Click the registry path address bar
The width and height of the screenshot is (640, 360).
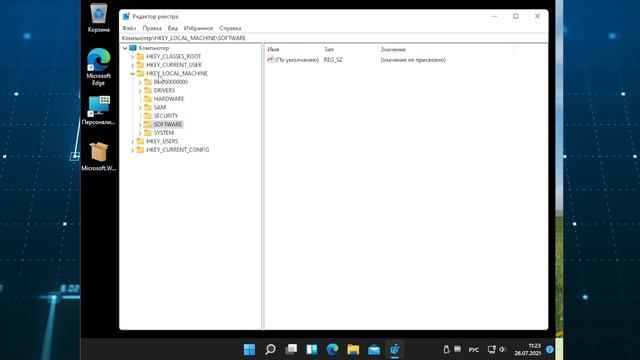coord(333,38)
